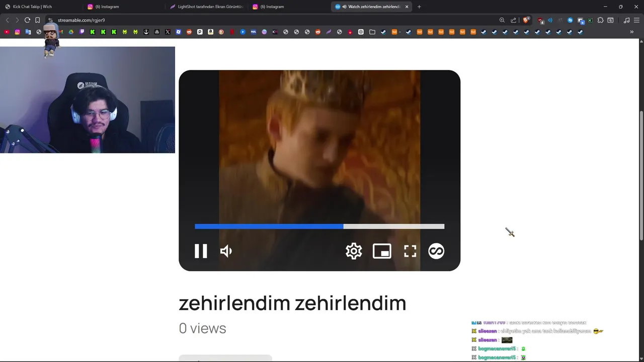Click the browser forward arrow

pyautogui.click(x=17, y=20)
